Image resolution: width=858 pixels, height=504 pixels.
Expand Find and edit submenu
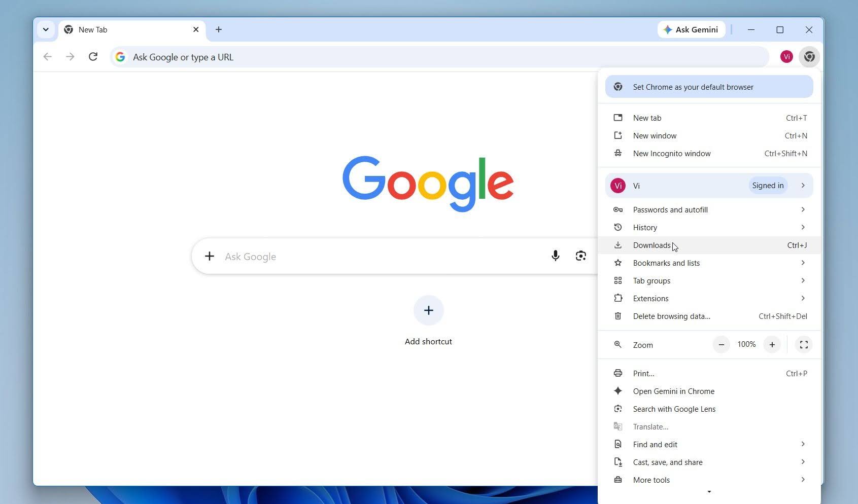[x=709, y=444]
